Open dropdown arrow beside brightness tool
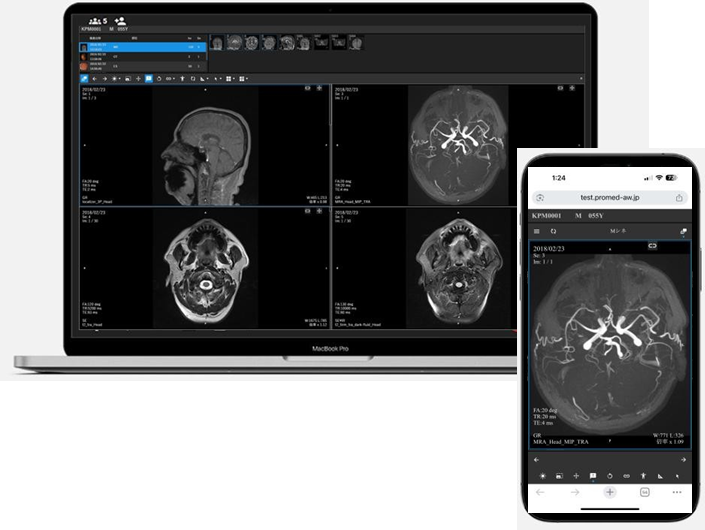The image size is (705, 530). click(120, 79)
